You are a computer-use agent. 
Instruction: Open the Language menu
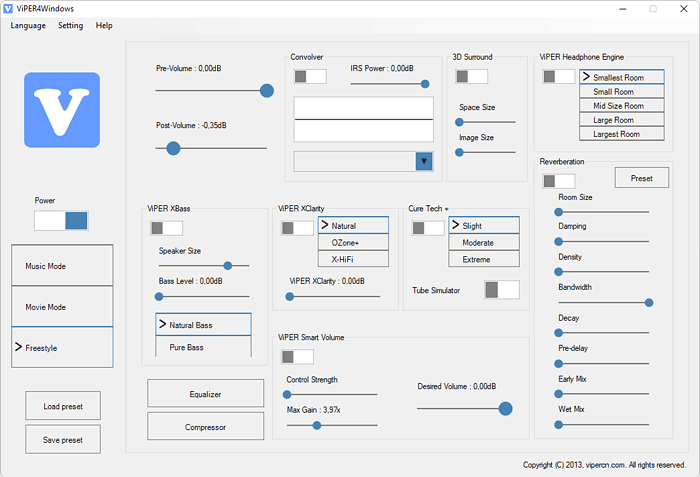[28, 25]
